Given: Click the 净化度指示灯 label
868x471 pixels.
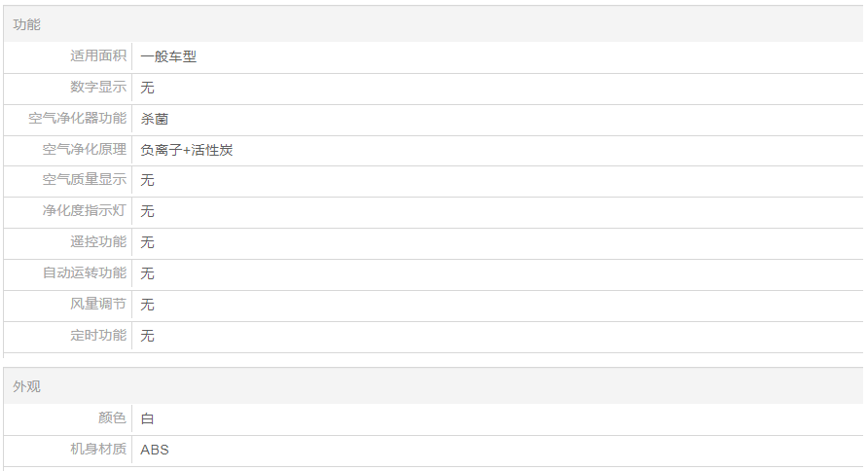Looking at the screenshot, I should (85, 211).
